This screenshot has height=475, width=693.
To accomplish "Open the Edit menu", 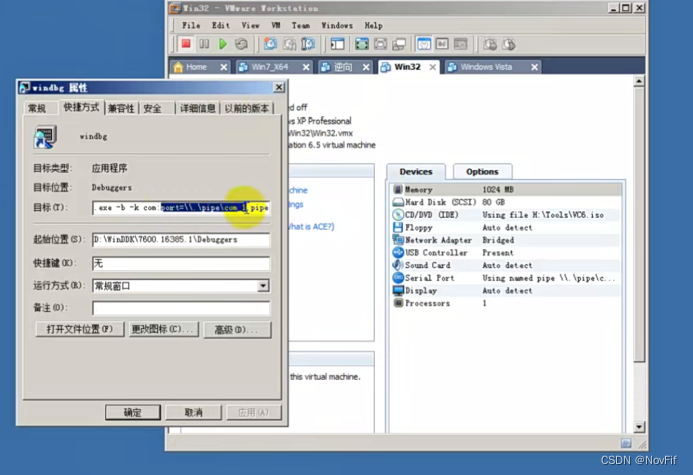I will pyautogui.click(x=221, y=26).
